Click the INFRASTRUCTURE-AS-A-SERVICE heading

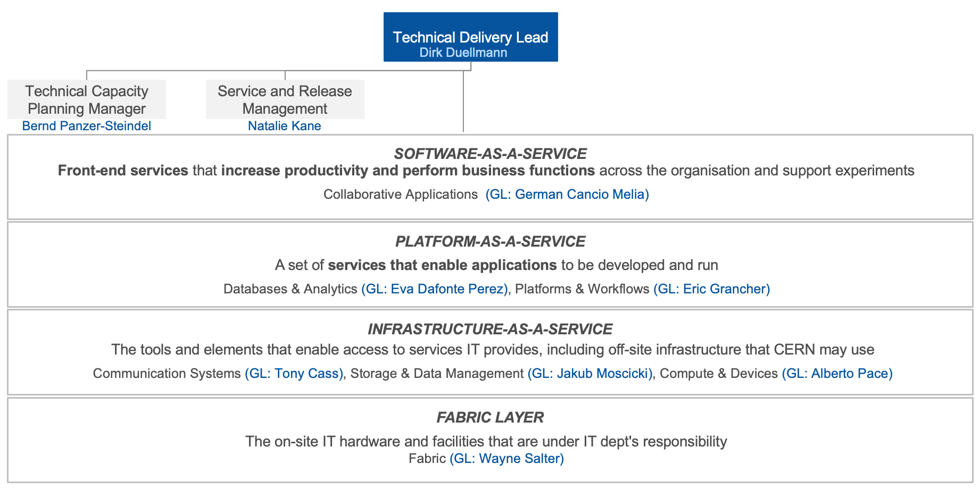[x=490, y=329]
